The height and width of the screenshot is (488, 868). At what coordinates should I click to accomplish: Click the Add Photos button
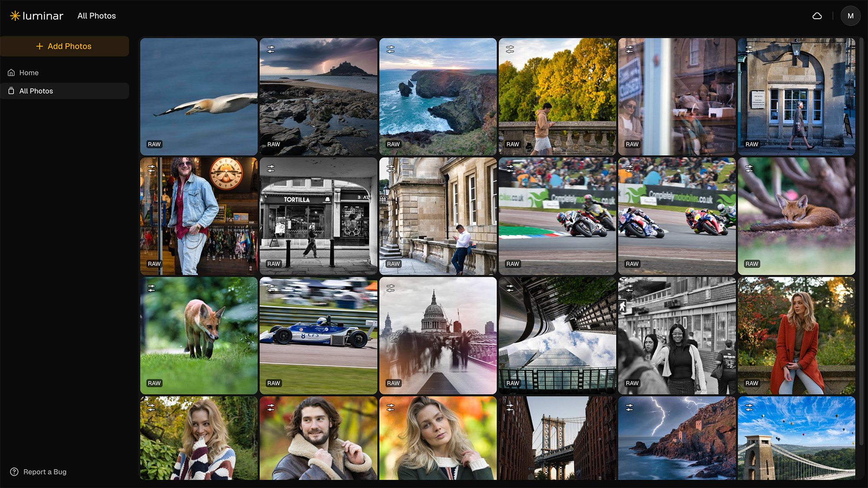coord(64,46)
